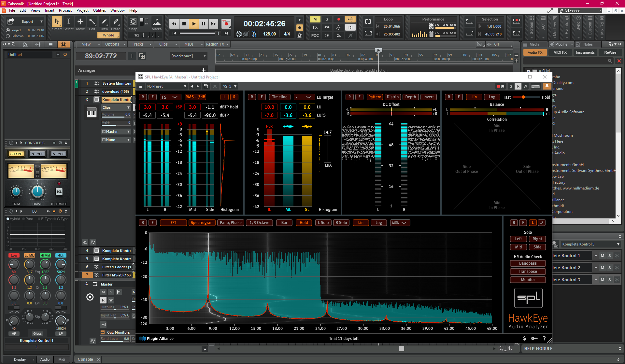Adjust the Fast to Hold slider
The height and width of the screenshot is (364, 625).
(x=523, y=97)
